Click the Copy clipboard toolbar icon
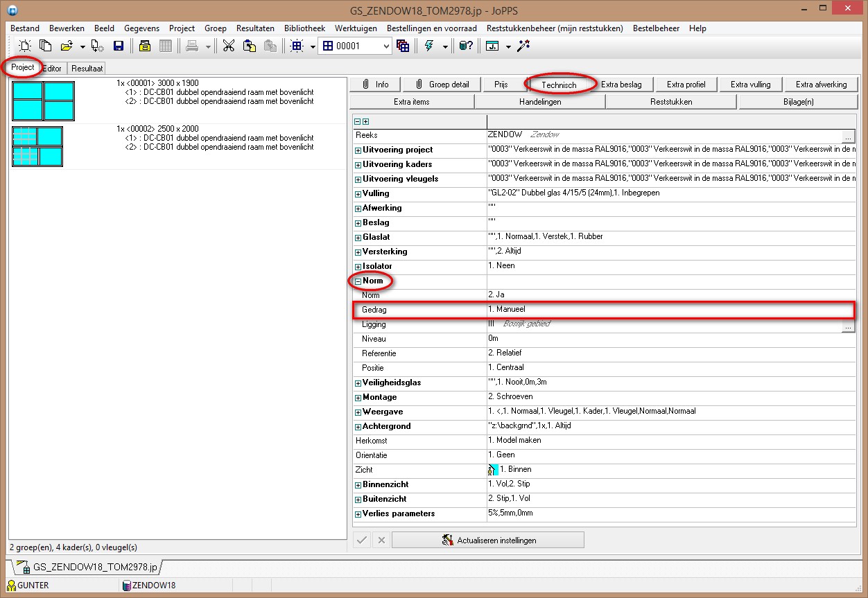Screen dimensions: 868x598 pos(250,46)
